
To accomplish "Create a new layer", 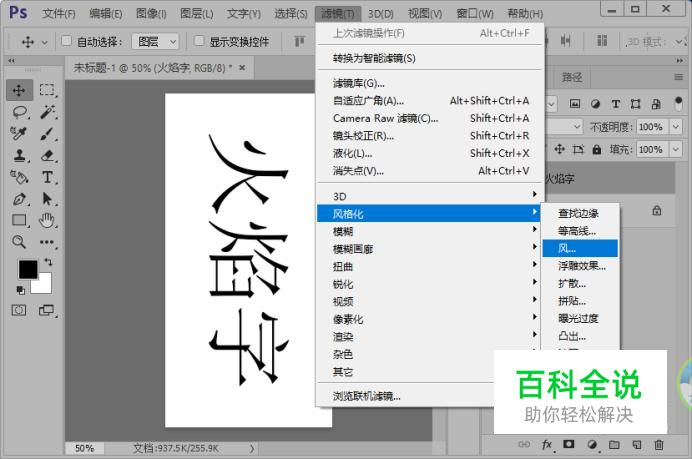I will [636, 444].
